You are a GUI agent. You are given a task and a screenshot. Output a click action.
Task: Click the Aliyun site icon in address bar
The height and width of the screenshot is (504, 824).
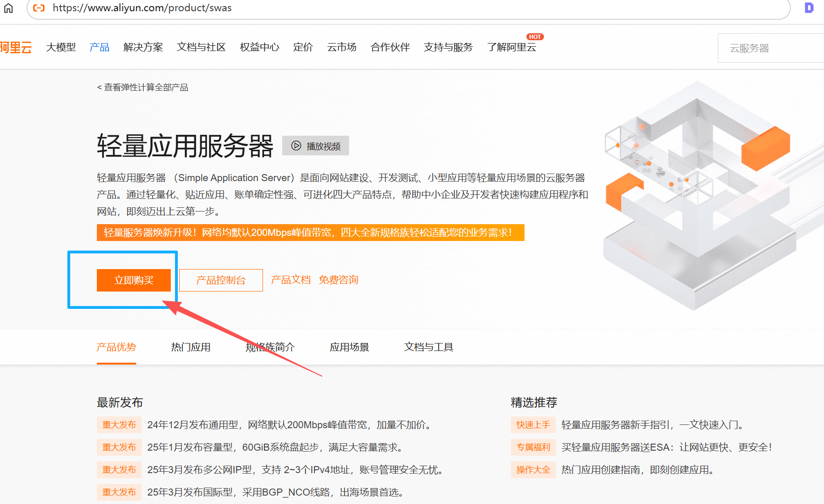point(39,8)
